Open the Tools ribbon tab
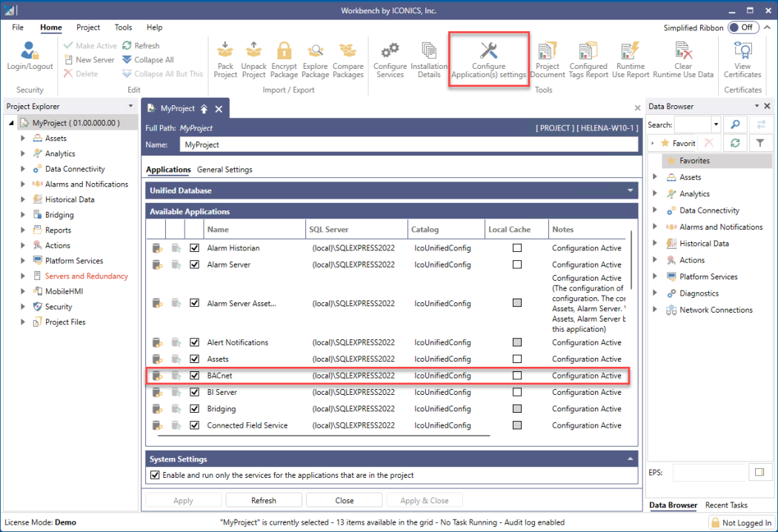Screen dimensions: 778x532 click(x=123, y=27)
